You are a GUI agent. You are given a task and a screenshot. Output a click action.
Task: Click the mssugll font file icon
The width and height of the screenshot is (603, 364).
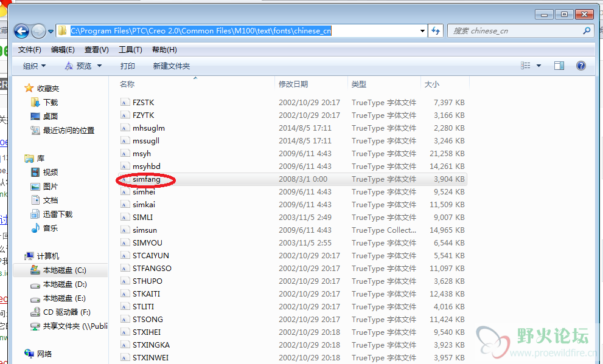(125, 140)
